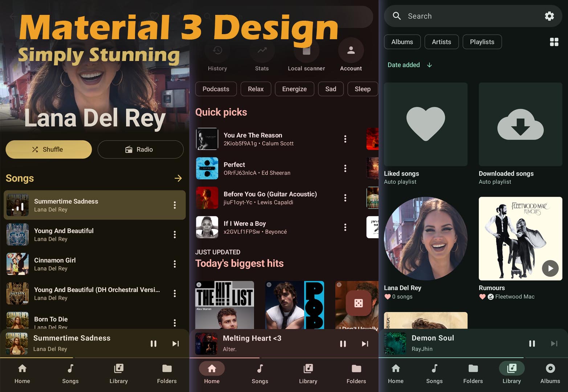Toggle the Energize mood chip
This screenshot has width=568, height=392.
[x=294, y=89]
